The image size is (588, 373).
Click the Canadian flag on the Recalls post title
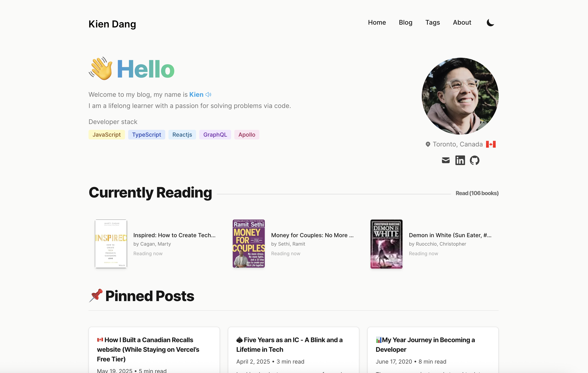pyautogui.click(x=100, y=340)
